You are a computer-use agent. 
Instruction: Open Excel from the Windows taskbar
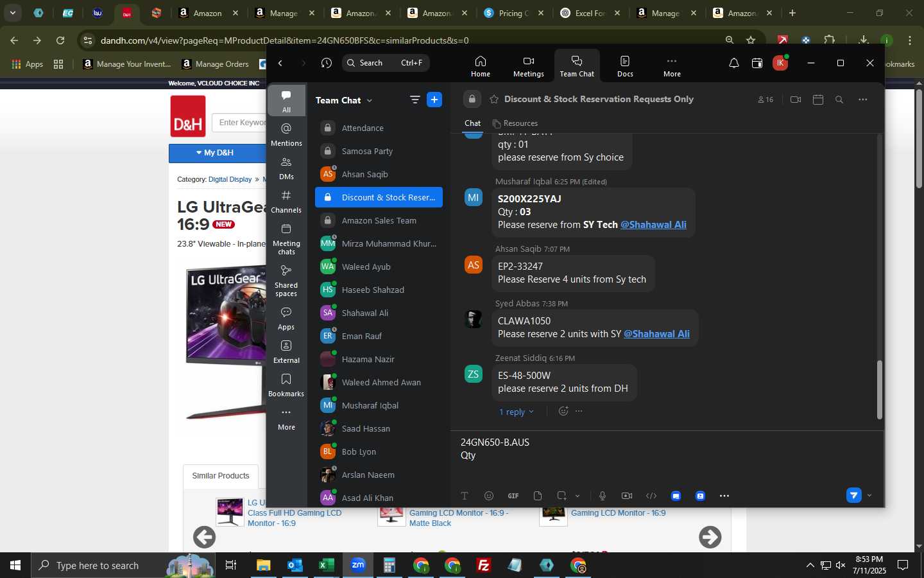(326, 565)
